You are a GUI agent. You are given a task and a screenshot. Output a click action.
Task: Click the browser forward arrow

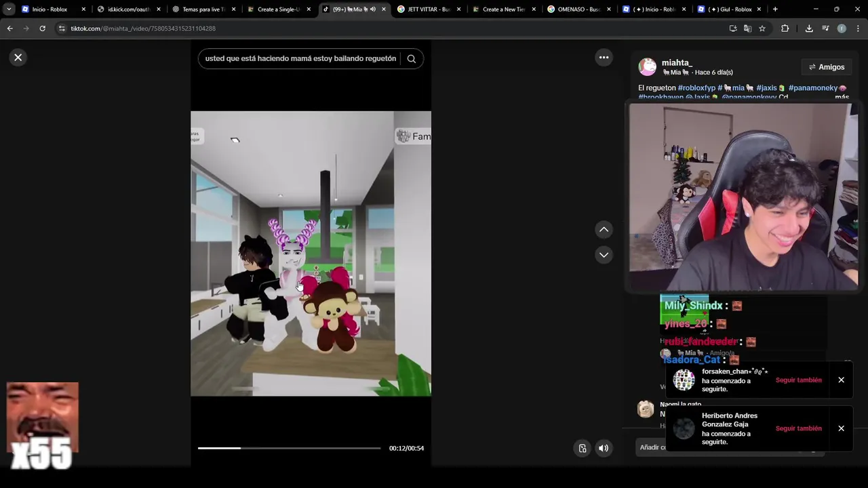(26, 28)
